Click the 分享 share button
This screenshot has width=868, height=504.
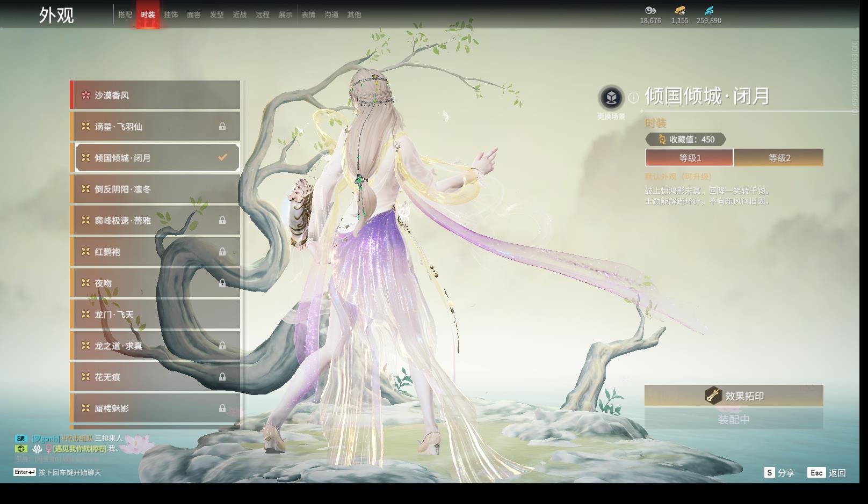(x=779, y=472)
